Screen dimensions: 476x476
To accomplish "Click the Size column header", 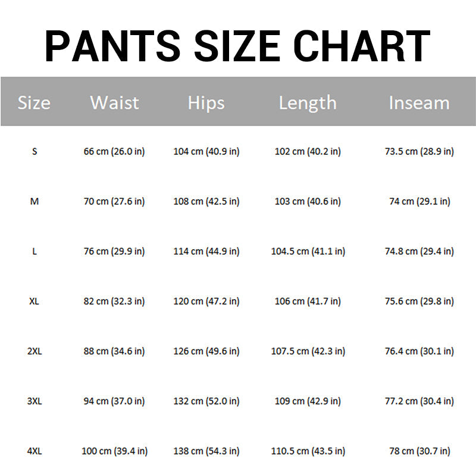I will tap(34, 102).
